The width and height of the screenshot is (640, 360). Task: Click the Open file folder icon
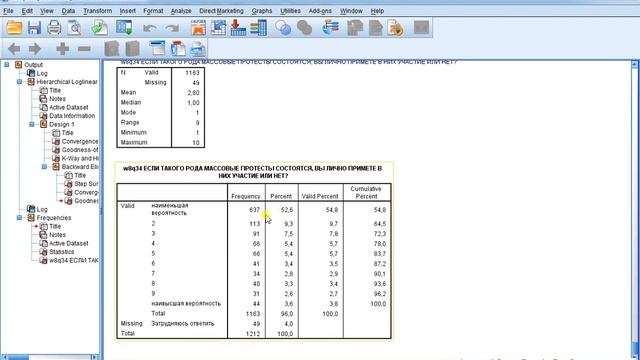point(15,28)
